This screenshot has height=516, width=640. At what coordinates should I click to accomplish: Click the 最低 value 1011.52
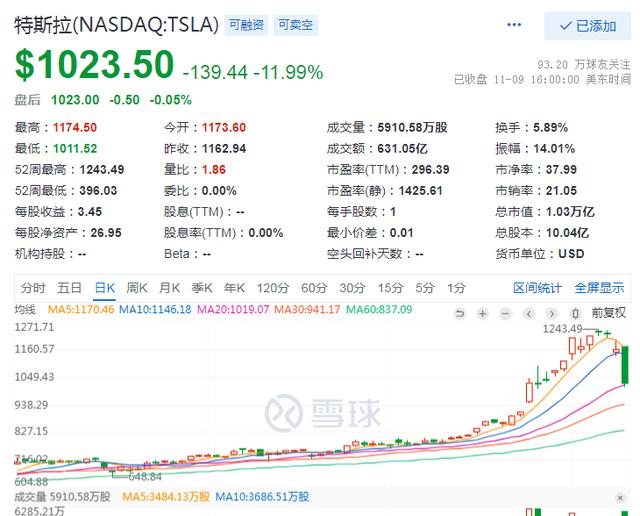pyautogui.click(x=75, y=149)
